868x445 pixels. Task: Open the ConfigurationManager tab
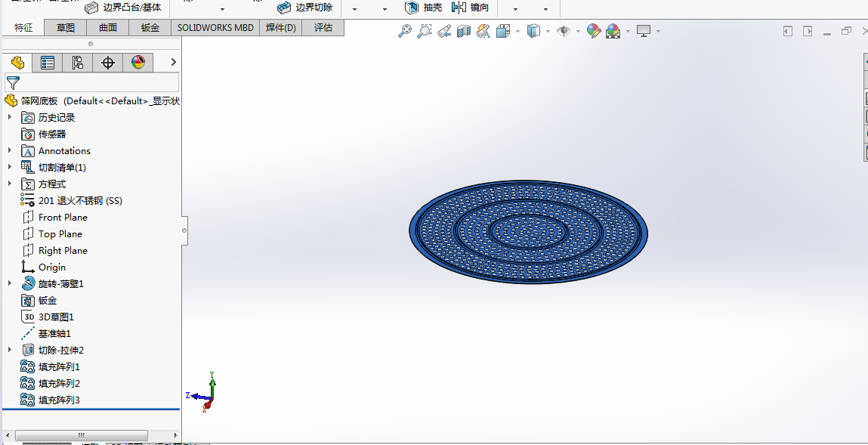pyautogui.click(x=78, y=63)
